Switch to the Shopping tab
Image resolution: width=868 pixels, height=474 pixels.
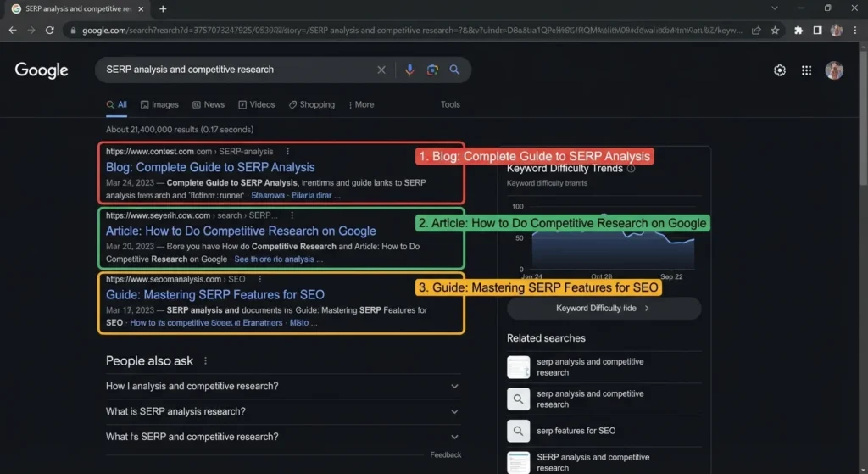click(312, 104)
